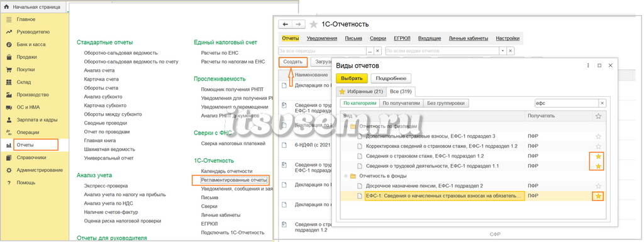The image size is (644, 242).
Task: Open Помощь help section
Action: click(x=26, y=182)
